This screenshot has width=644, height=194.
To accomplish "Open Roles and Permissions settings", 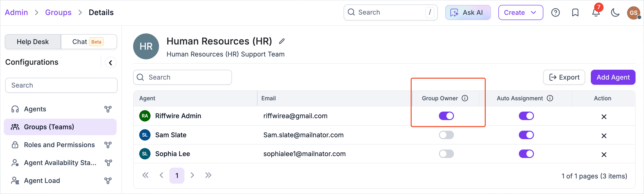I will 60,145.
